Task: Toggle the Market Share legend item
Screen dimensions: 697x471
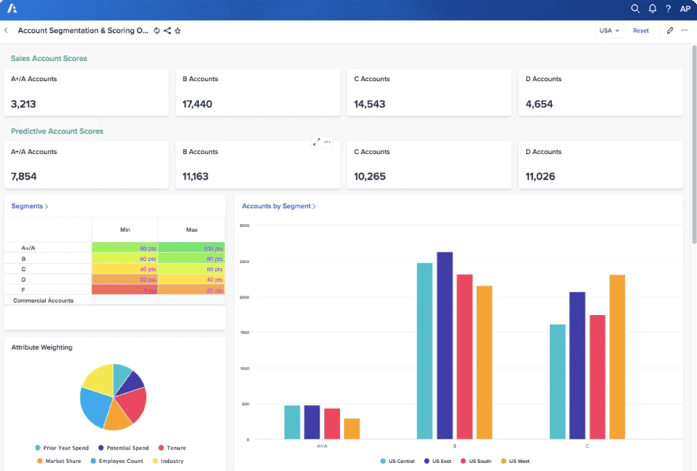Action: coord(59,461)
